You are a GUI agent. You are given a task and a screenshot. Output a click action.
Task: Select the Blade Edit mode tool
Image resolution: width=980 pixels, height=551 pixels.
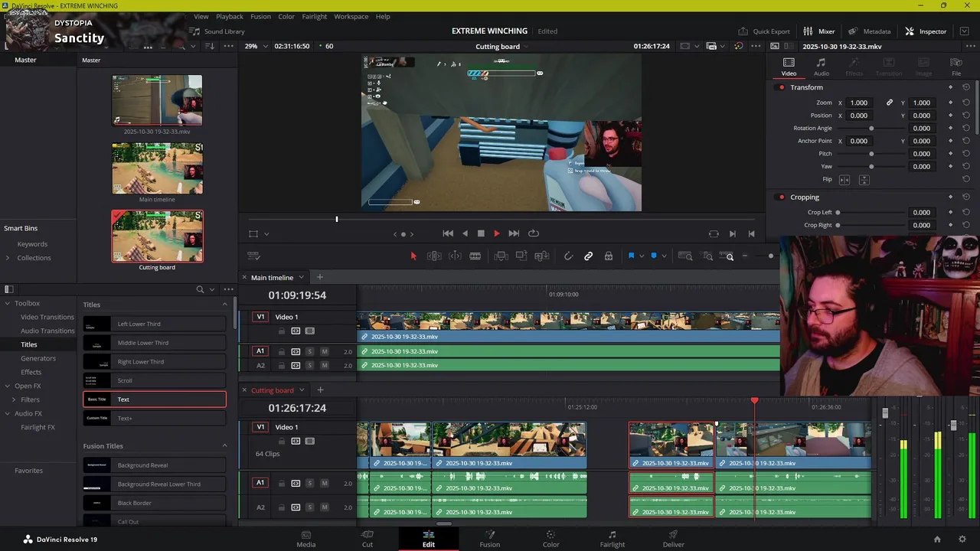click(475, 256)
